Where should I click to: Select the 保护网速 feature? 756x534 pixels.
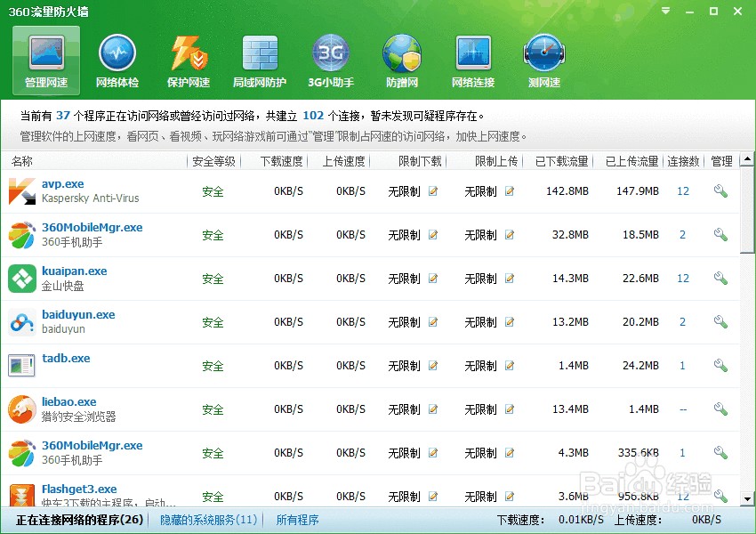point(188,60)
